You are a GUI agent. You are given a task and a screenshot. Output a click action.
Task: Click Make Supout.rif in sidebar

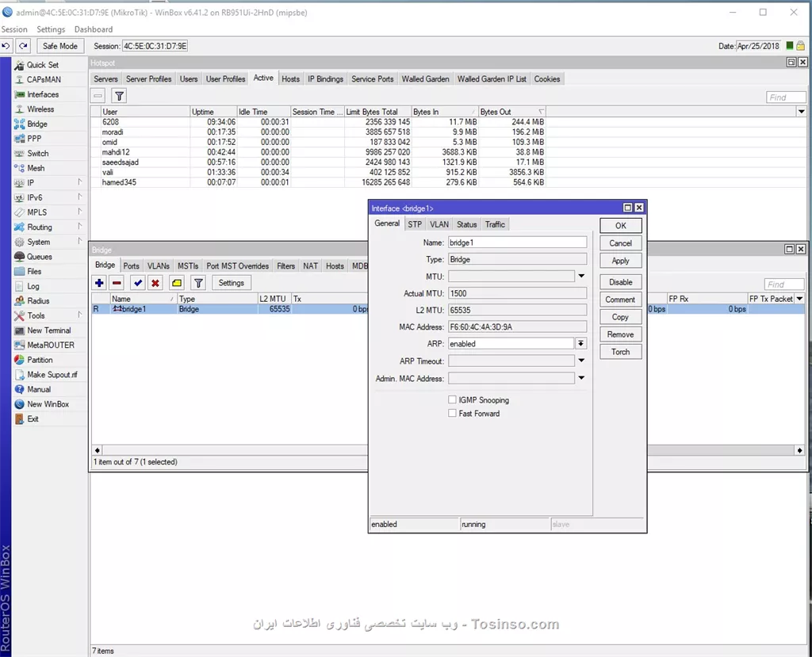(x=52, y=375)
